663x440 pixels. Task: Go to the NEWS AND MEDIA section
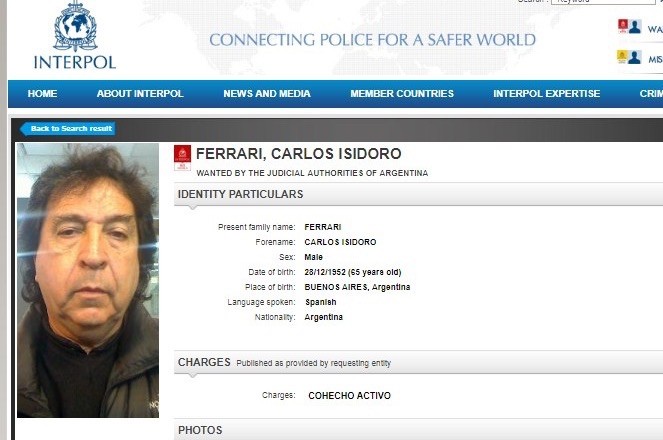click(267, 93)
